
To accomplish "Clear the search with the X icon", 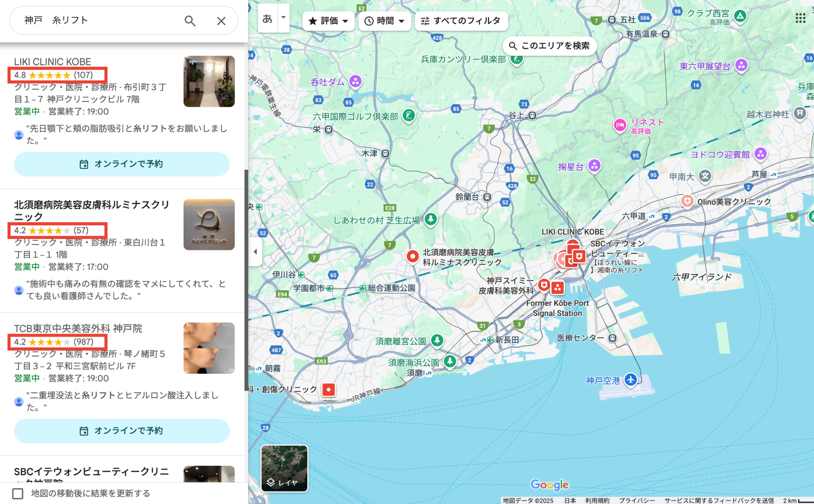I will point(221,21).
